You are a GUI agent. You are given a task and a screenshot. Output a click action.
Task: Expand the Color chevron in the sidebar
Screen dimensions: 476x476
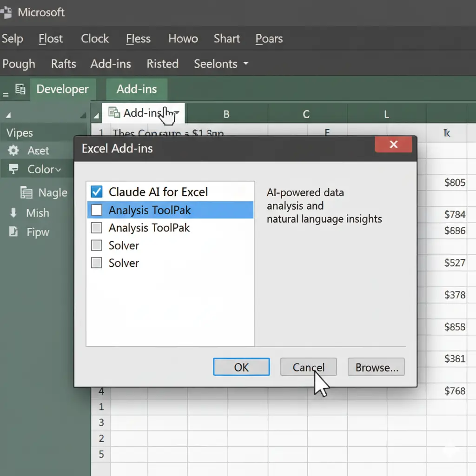[57, 169]
